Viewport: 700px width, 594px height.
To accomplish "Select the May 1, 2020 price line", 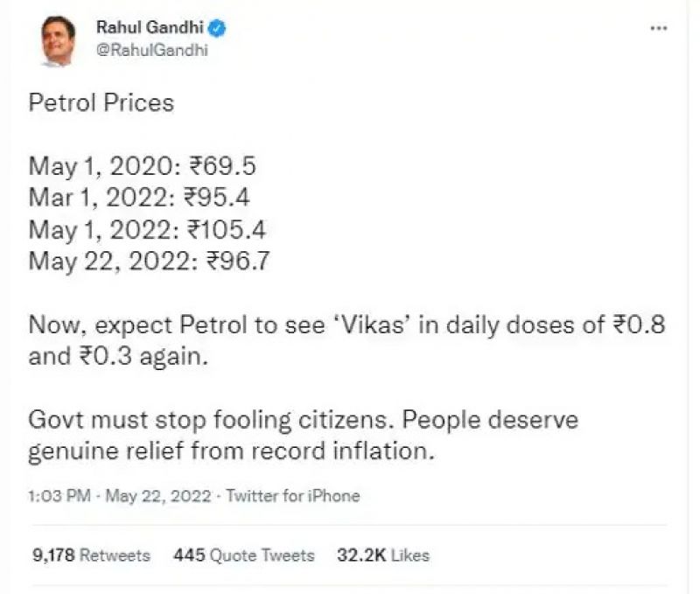I will pyautogui.click(x=142, y=165).
